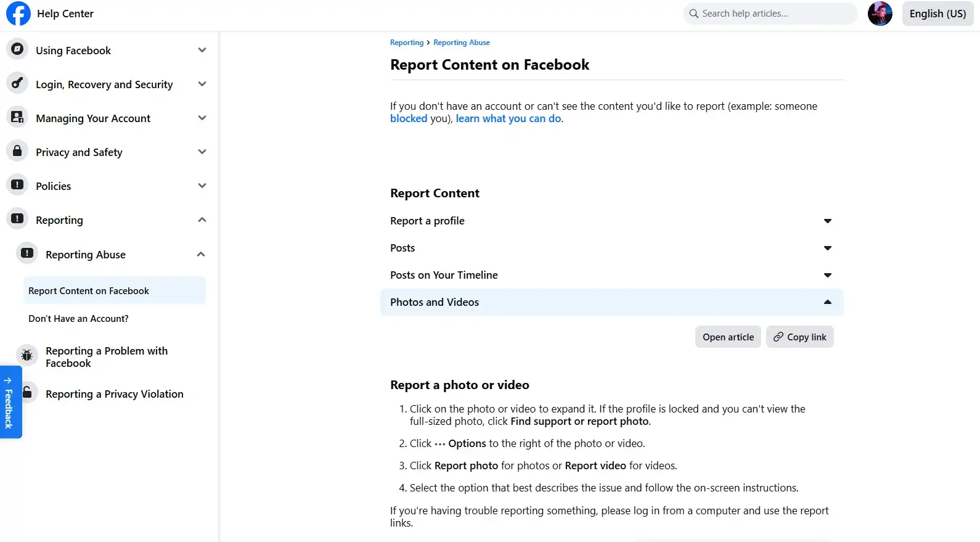
Task: Click the Privacy and Safety lock icon
Action: [x=17, y=150]
